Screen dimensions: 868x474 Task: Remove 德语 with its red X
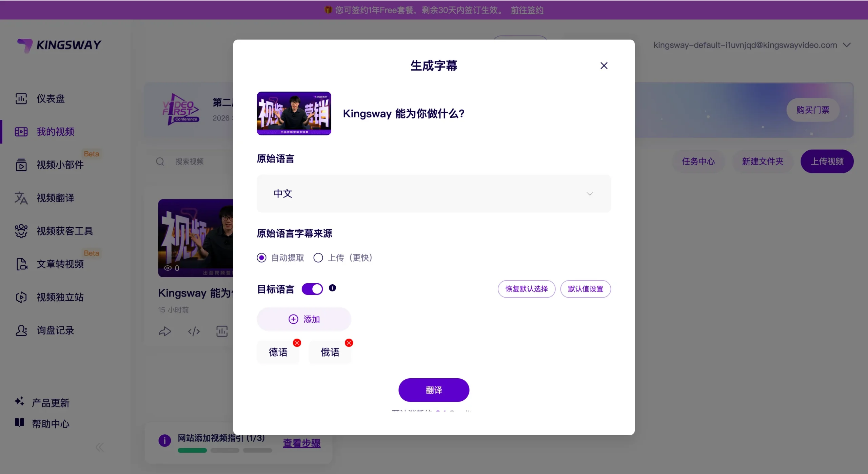tap(297, 343)
